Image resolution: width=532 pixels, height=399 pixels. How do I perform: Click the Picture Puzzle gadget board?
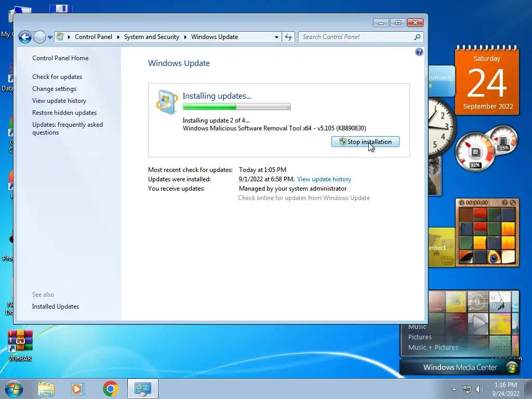tap(487, 235)
